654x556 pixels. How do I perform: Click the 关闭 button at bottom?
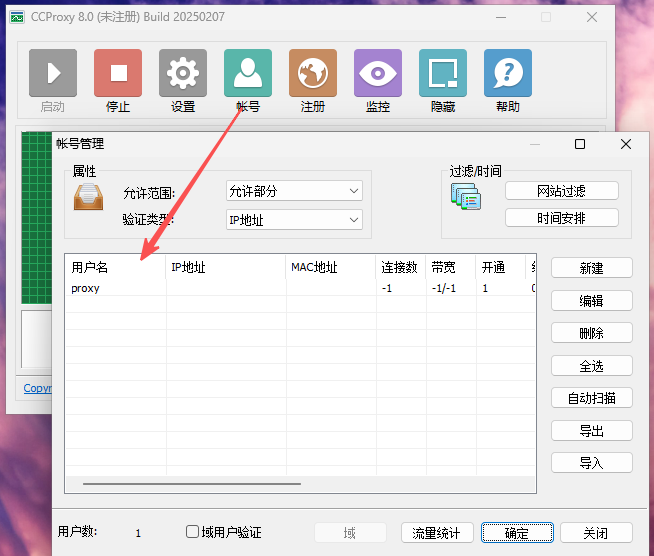(x=596, y=533)
